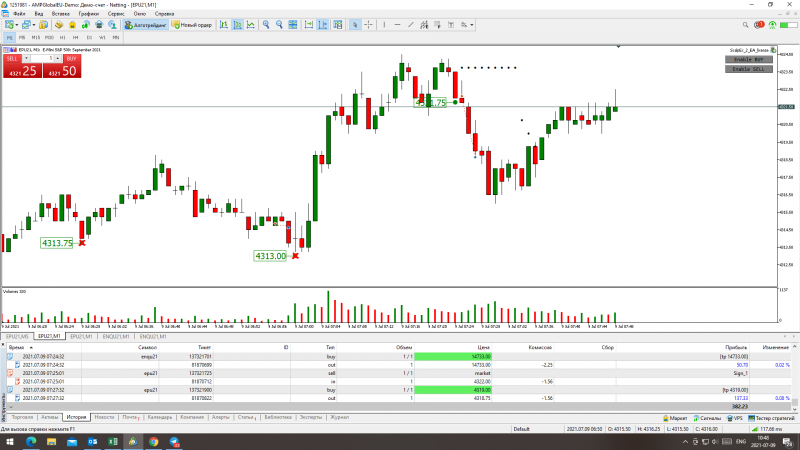This screenshot has height=450, width=800.
Task: Open the Файл menu
Action: pos(19,14)
